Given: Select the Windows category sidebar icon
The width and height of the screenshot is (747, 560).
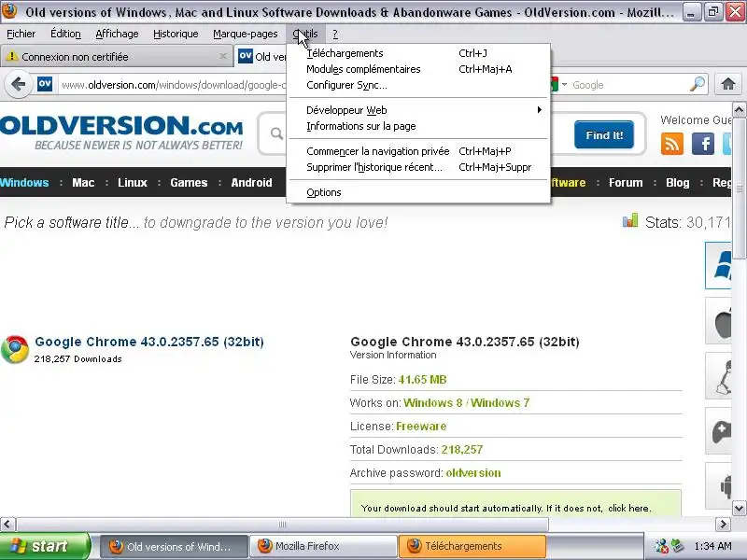Looking at the screenshot, I should (719, 265).
